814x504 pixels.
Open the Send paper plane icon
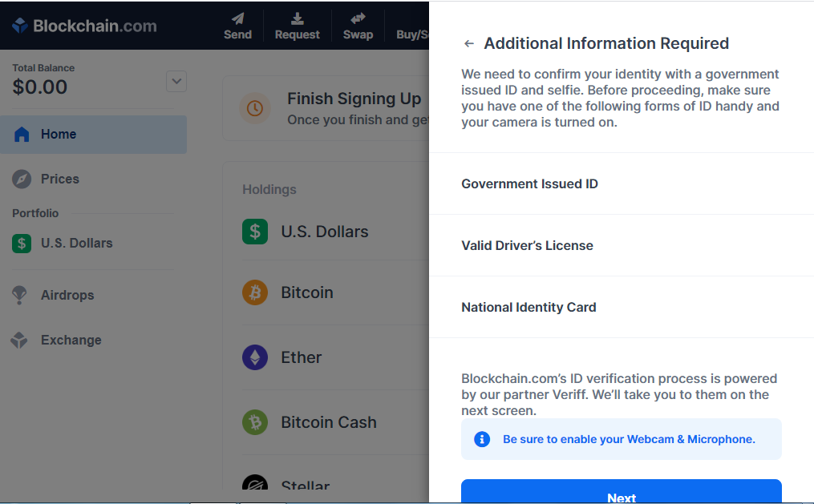coord(237,18)
